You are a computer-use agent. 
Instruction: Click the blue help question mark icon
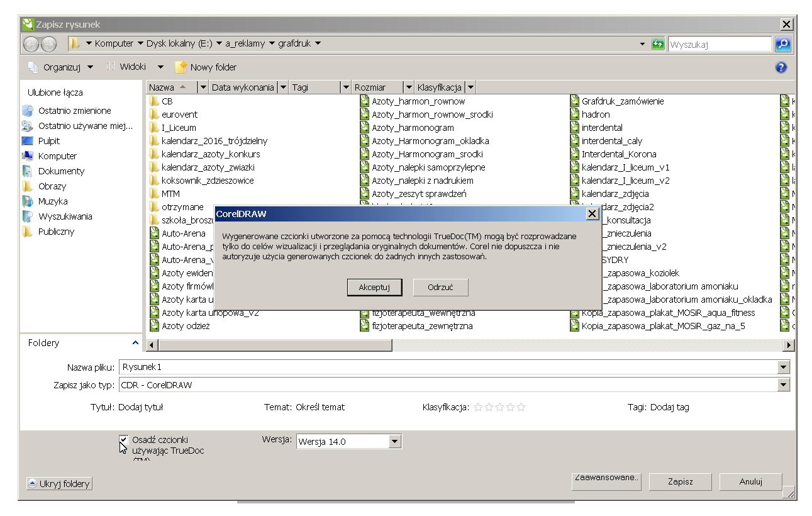[781, 67]
